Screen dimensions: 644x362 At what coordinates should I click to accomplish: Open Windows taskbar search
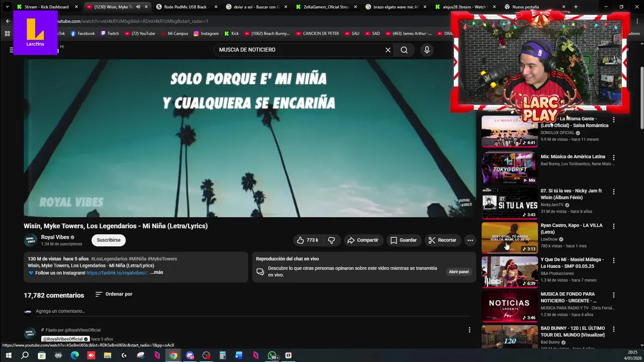25,355
